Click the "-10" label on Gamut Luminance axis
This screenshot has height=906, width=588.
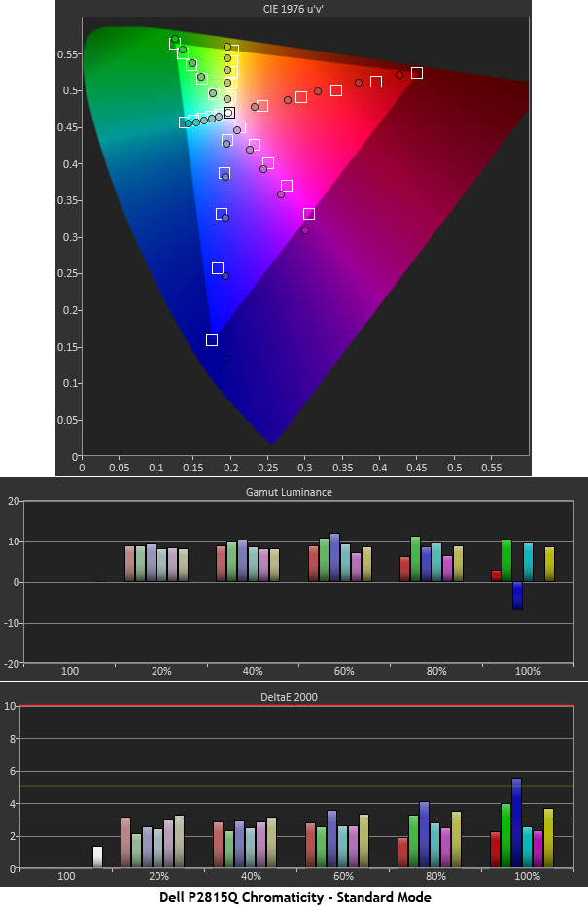pos(13,623)
